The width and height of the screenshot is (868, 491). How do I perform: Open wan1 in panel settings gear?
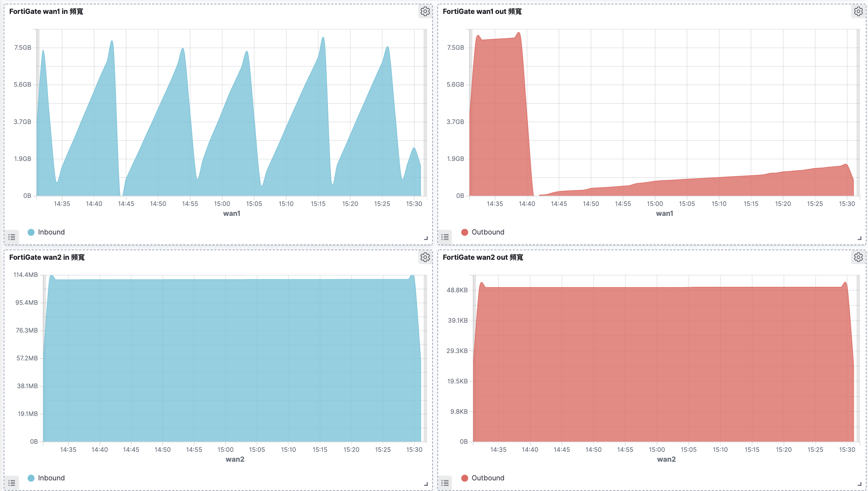coord(425,12)
